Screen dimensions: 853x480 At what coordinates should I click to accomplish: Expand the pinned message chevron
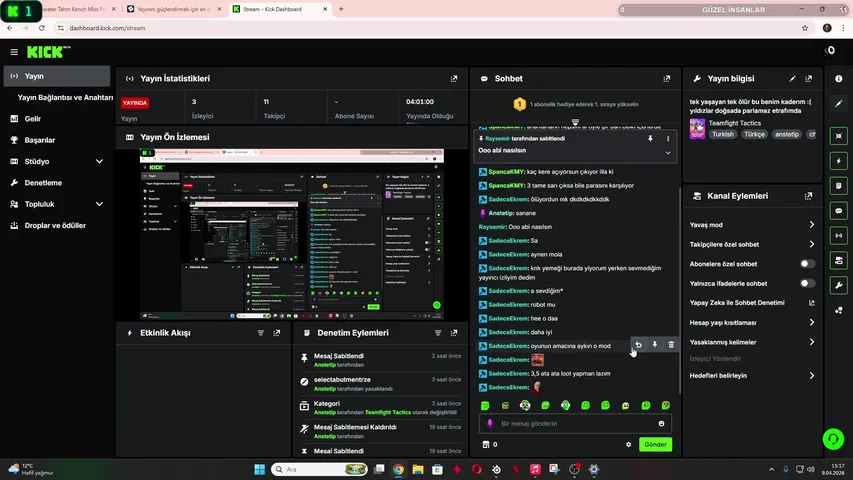[x=667, y=153]
